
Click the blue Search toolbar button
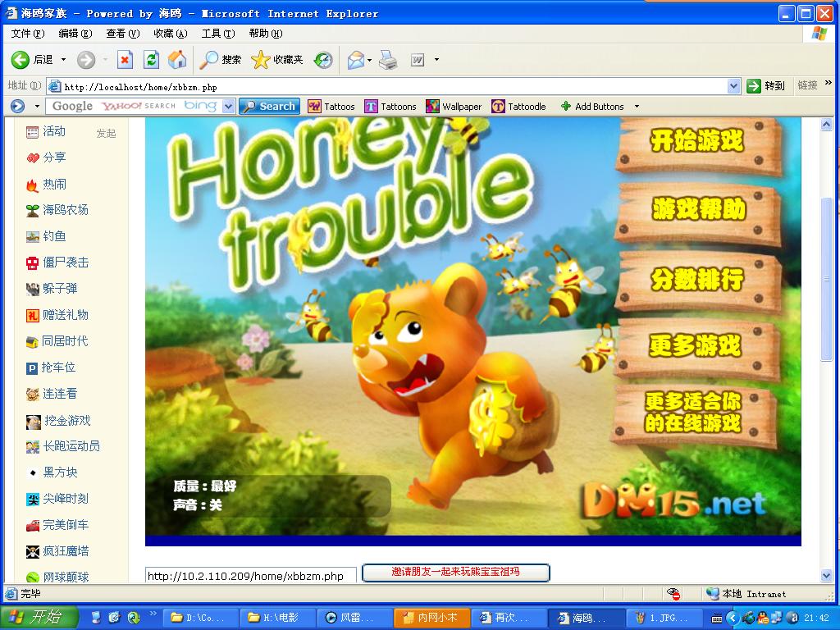pyautogui.click(x=269, y=106)
